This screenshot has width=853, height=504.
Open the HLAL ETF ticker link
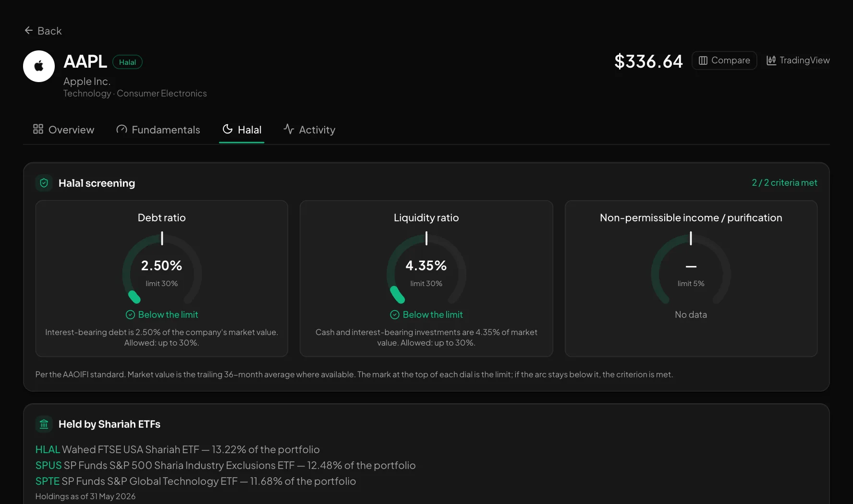coord(48,450)
